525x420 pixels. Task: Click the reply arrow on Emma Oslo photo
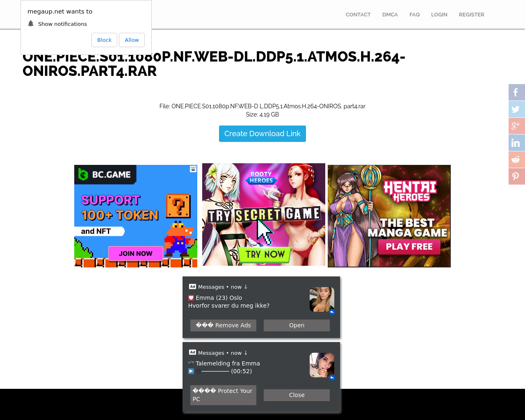tap(332, 312)
